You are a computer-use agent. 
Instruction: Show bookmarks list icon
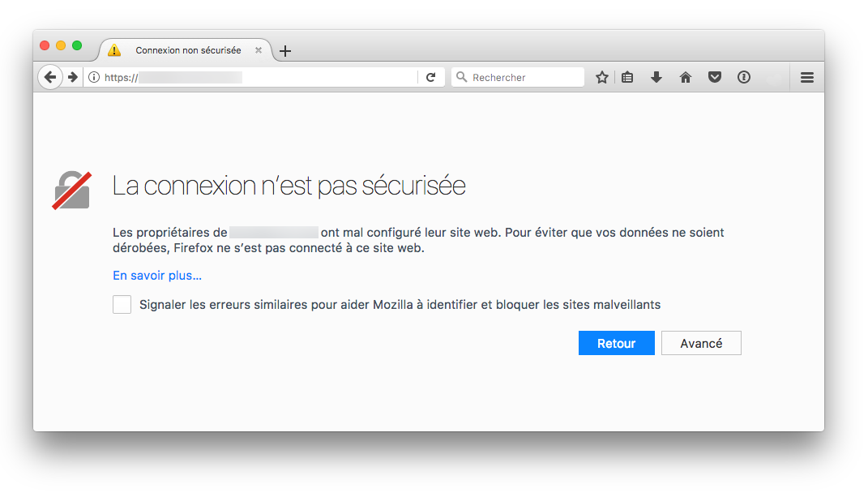(x=627, y=77)
